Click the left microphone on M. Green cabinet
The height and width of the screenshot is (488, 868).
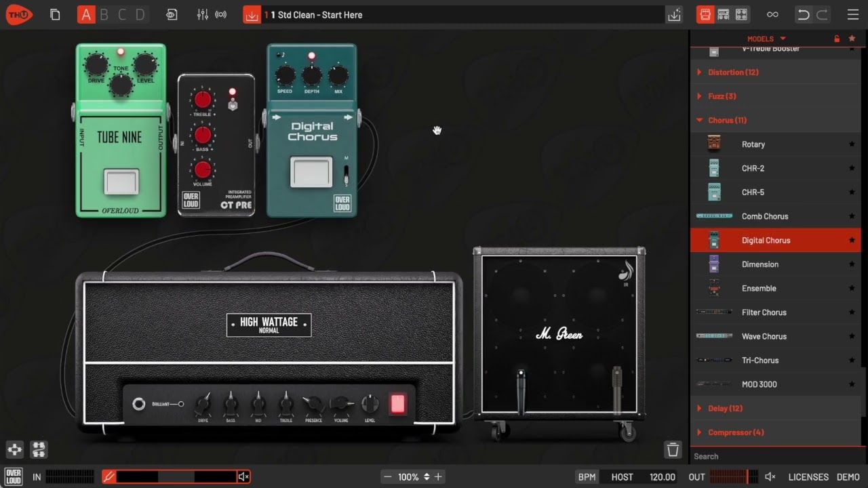(x=521, y=392)
